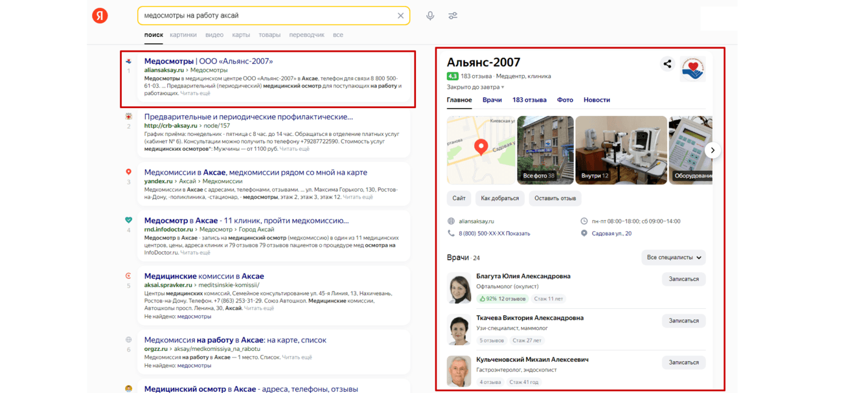The image size is (868, 393).
Task: Click the 'Оставить отзыв' button
Action: (x=555, y=198)
